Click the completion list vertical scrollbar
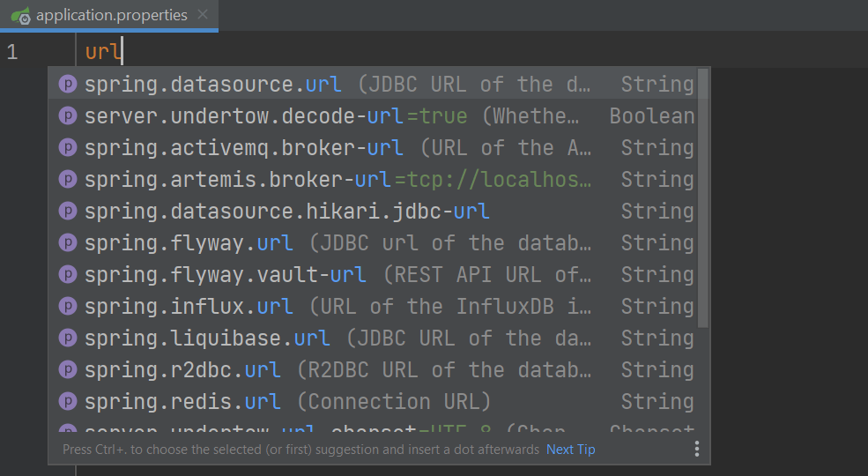 pyautogui.click(x=702, y=198)
